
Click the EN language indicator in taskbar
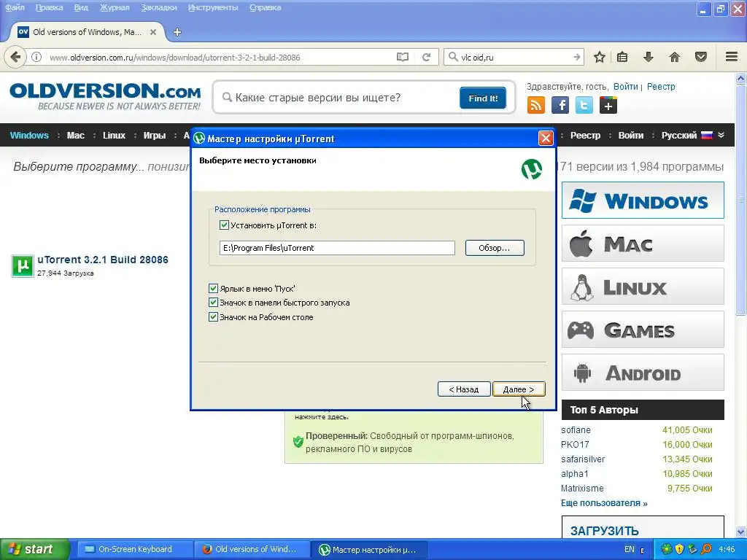tap(630, 549)
